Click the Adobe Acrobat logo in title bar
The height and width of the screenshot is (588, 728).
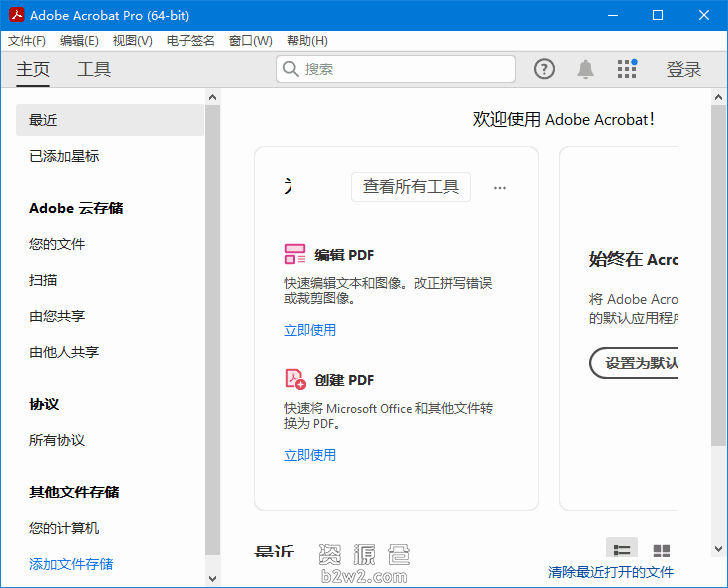15,15
